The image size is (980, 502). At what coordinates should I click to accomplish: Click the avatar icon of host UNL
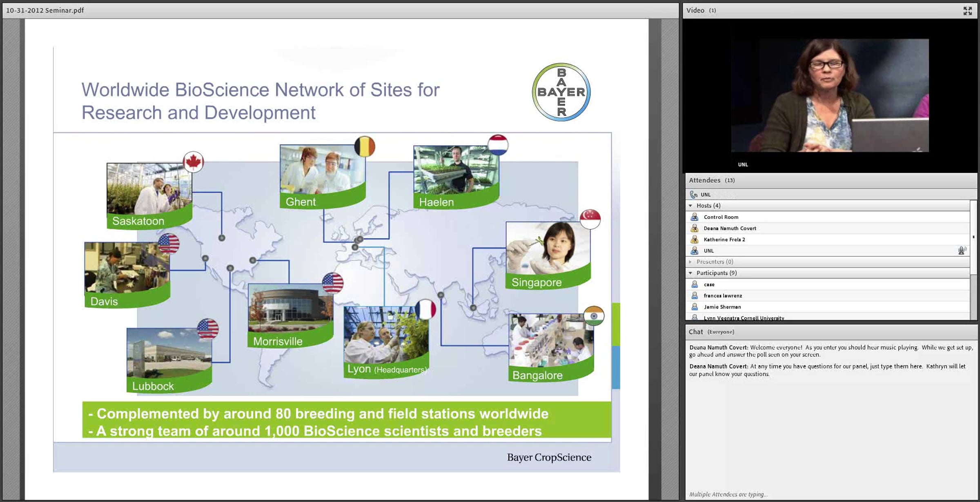coord(694,251)
